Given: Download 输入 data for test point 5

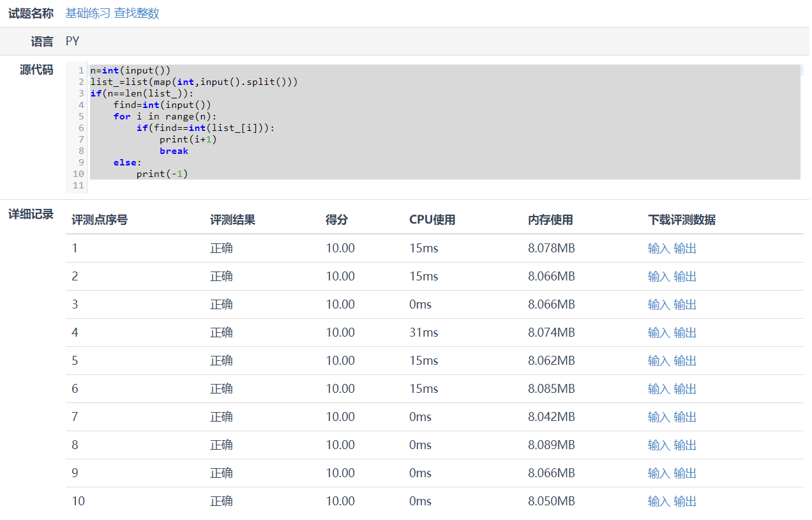Looking at the screenshot, I should [659, 361].
